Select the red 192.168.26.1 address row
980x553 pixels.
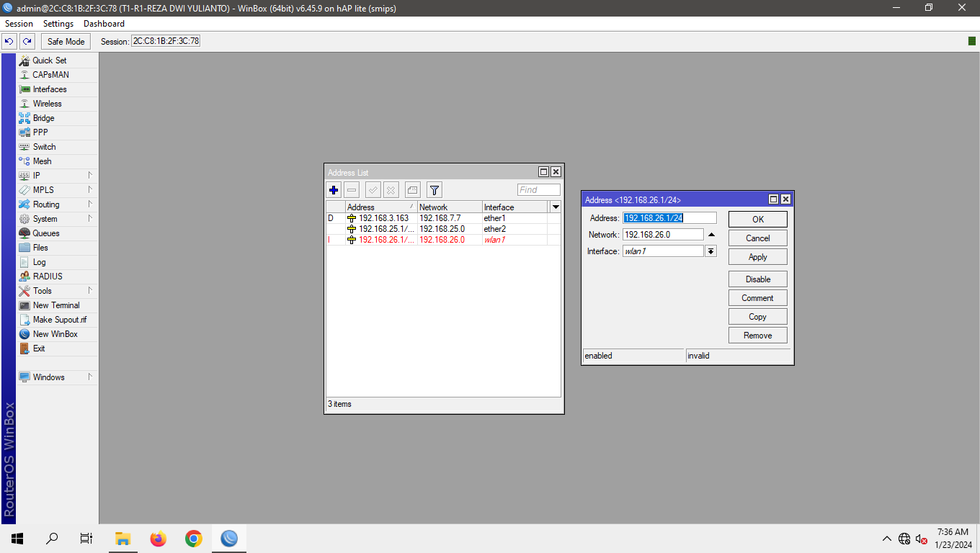(443, 240)
